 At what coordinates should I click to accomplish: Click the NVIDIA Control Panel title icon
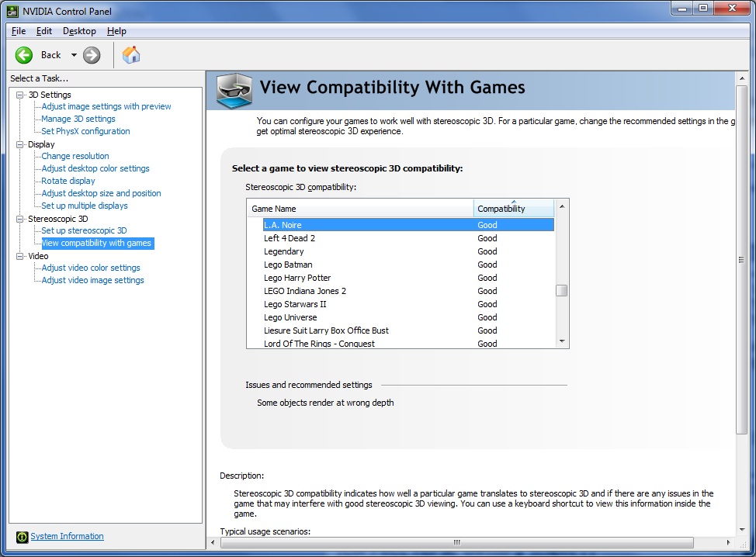[12, 11]
